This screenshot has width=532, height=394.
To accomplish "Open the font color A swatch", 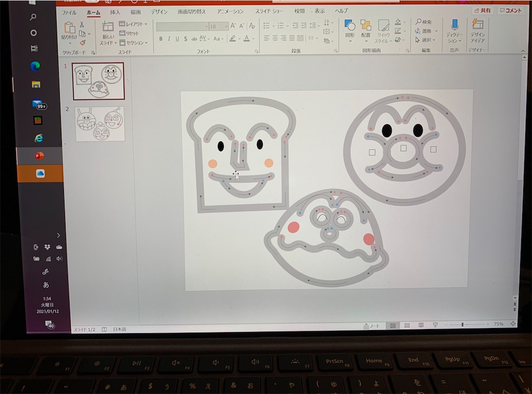I will [247, 38].
